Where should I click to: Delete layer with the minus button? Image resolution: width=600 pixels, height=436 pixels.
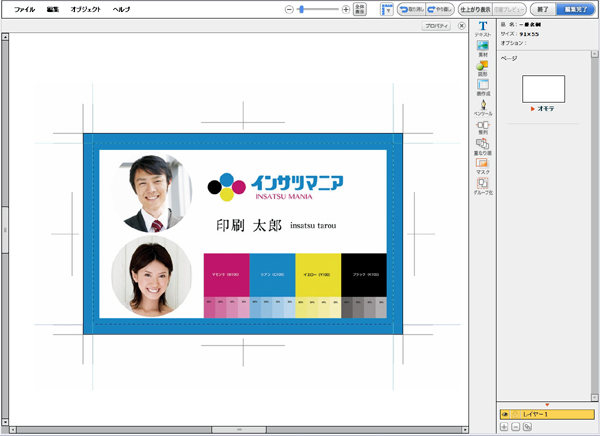coord(515,427)
